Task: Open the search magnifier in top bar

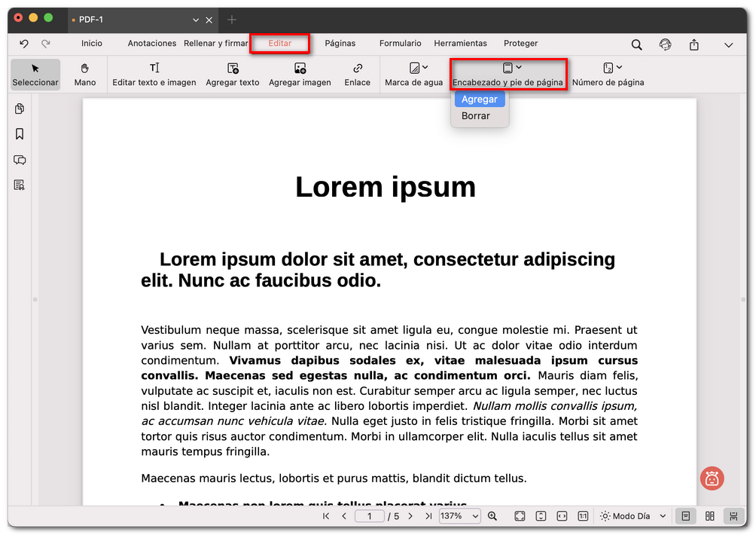Action: tap(636, 44)
